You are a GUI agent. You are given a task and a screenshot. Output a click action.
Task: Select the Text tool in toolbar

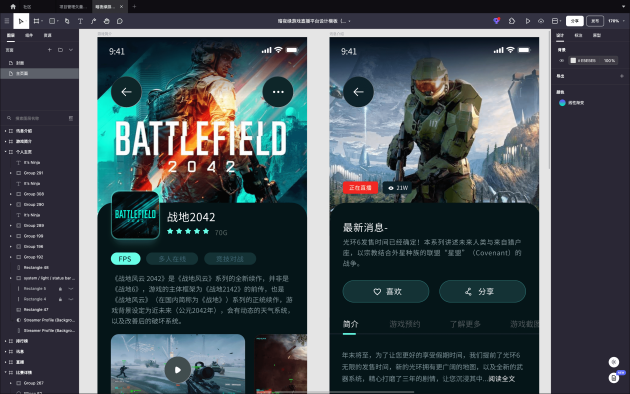(x=80, y=21)
